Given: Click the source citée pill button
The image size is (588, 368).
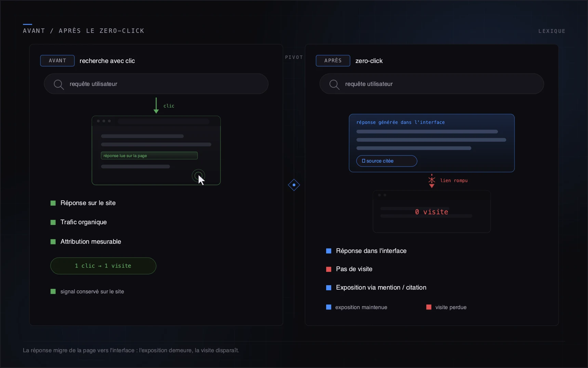Looking at the screenshot, I should click(387, 161).
